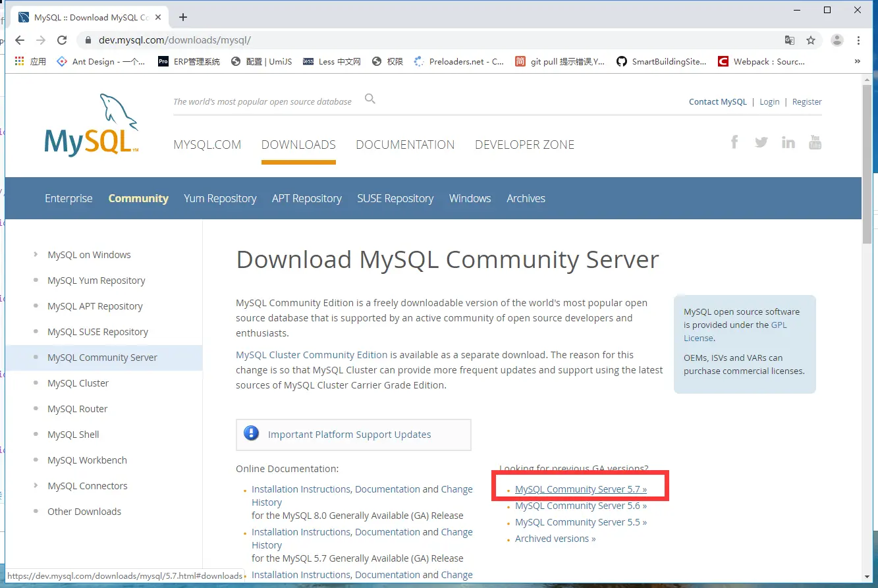Open MySQL Workbench in sidebar
This screenshot has height=588, width=878.
pos(87,460)
